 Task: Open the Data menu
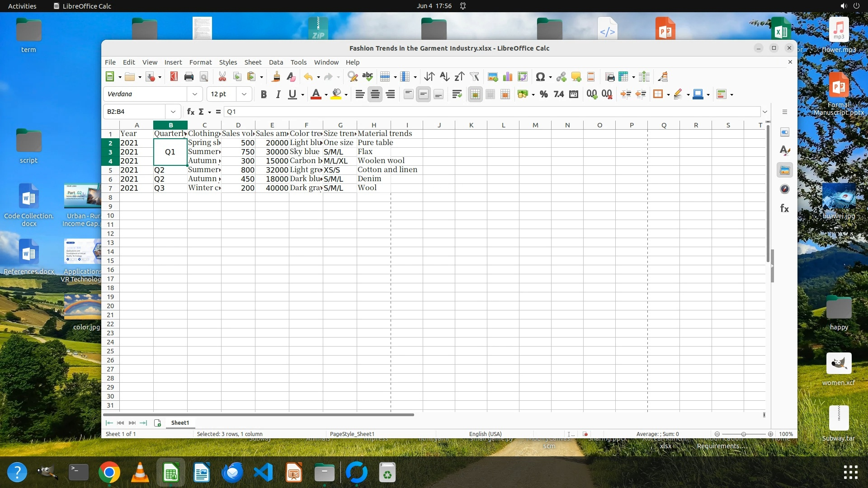[x=276, y=62]
